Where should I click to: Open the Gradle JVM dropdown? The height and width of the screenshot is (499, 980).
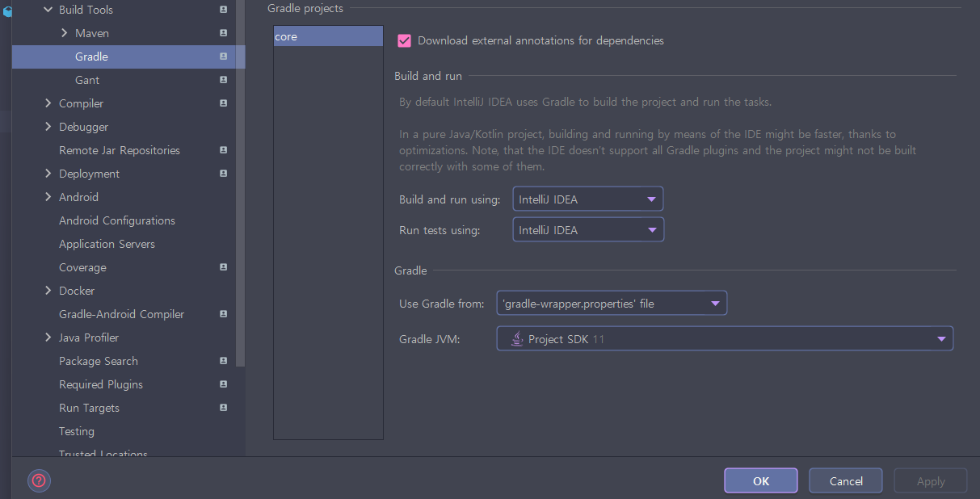725,339
